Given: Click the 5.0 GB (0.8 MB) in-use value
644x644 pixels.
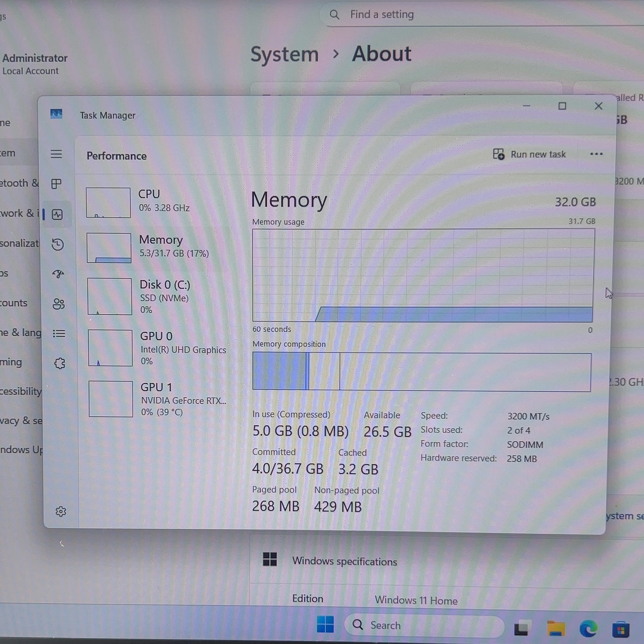Looking at the screenshot, I should 300,431.
